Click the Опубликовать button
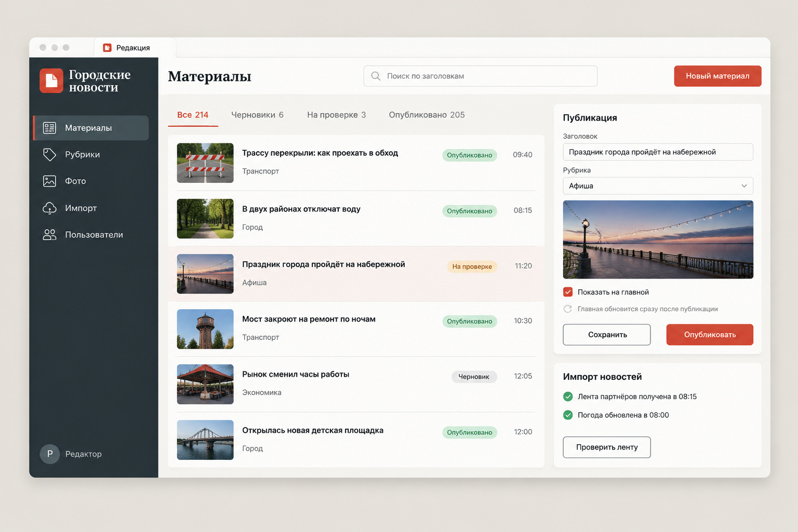The image size is (798, 532). pos(710,335)
